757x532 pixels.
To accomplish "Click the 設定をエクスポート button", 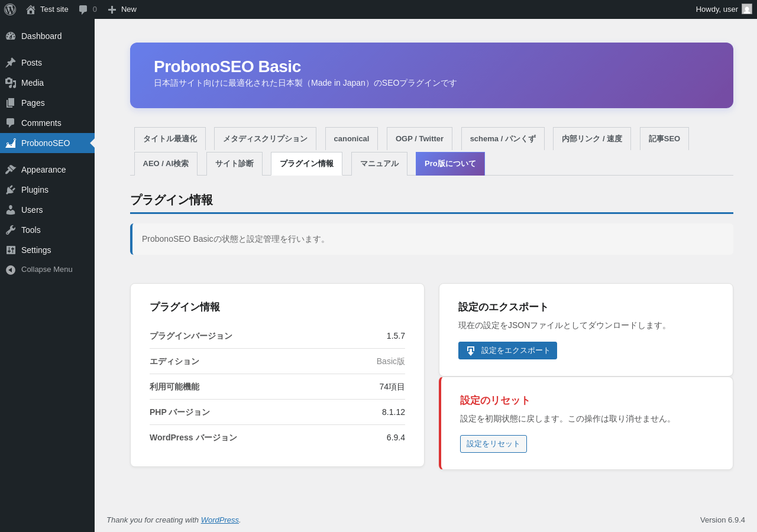I will coord(507,351).
